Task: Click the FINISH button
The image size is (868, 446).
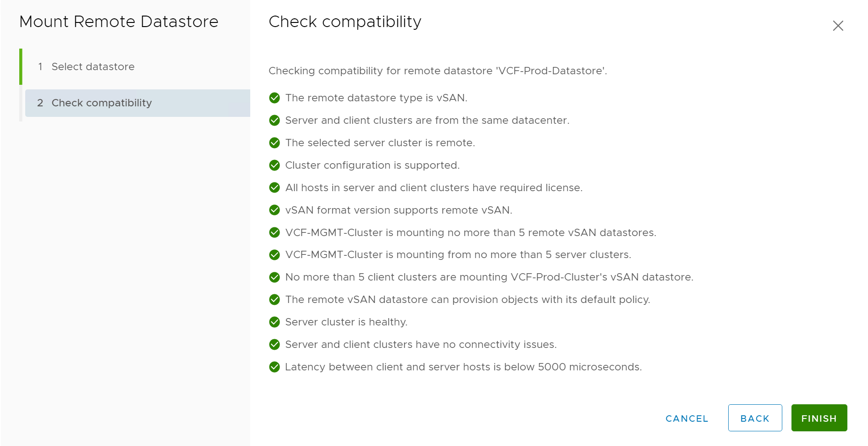Action: (819, 418)
